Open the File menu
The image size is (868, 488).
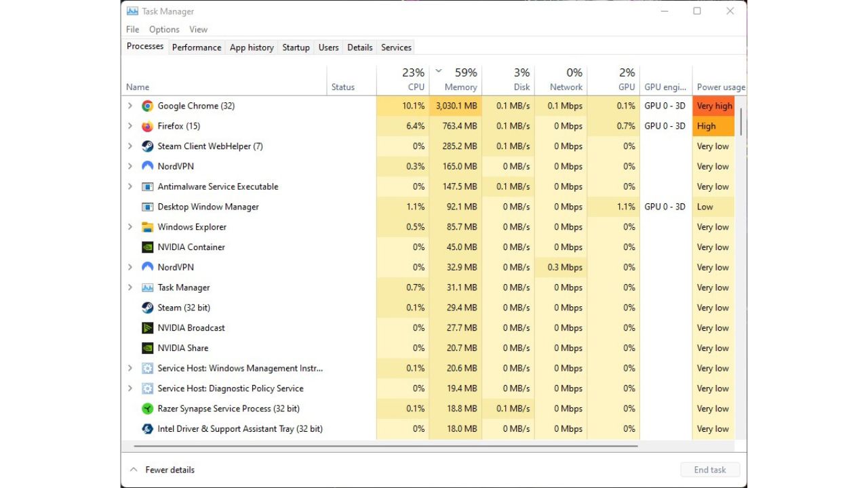[x=133, y=29]
